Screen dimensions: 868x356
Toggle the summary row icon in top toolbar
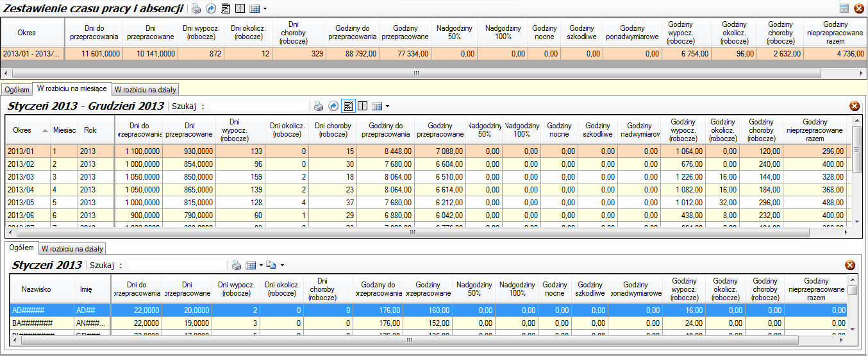[x=225, y=9]
